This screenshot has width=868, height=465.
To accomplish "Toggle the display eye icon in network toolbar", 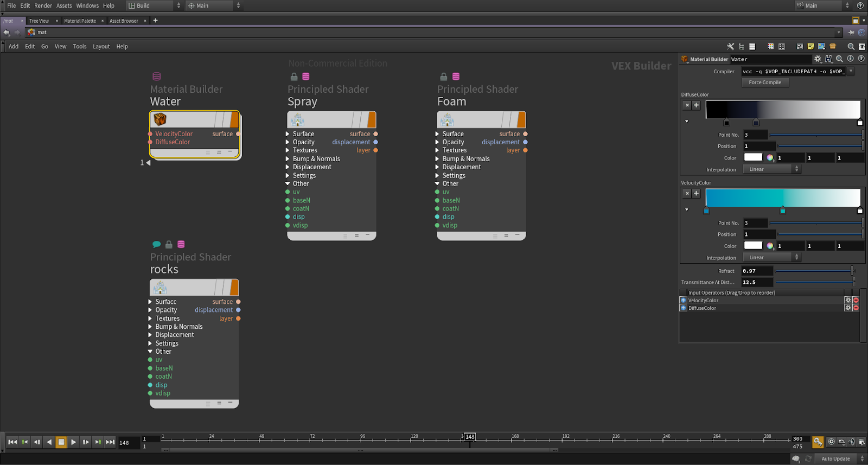I will click(862, 47).
